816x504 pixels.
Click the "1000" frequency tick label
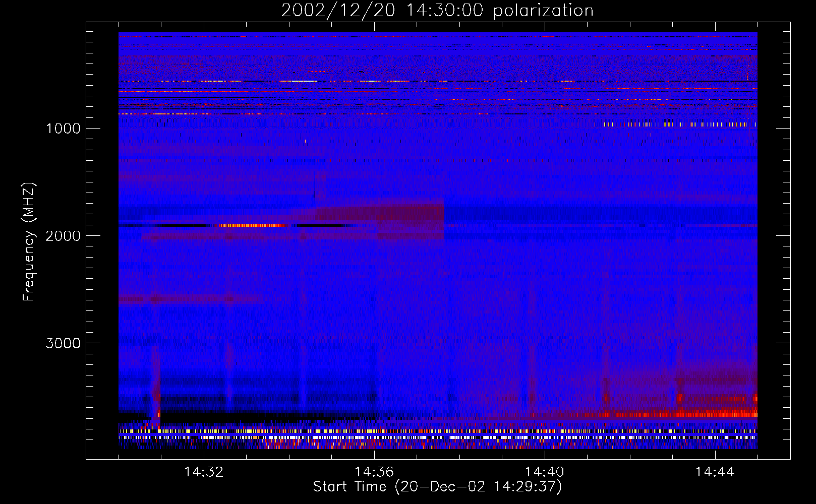click(63, 129)
